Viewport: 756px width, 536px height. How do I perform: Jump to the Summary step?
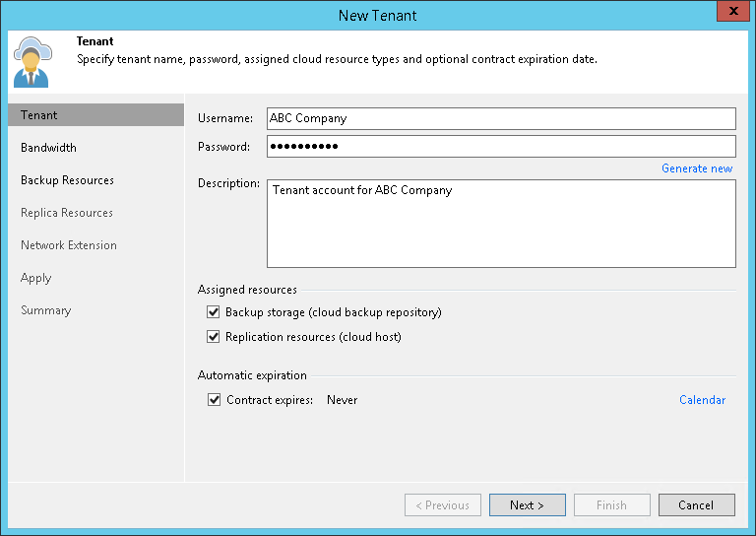pyautogui.click(x=45, y=310)
